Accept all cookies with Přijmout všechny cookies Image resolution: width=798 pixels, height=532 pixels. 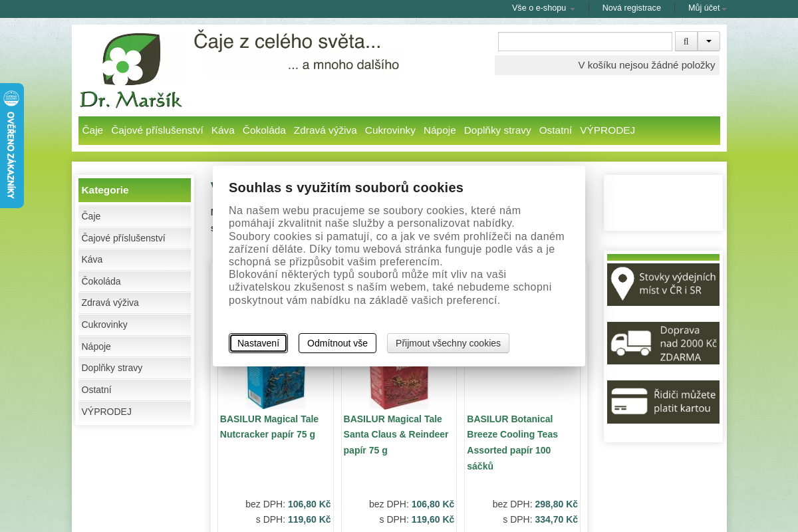click(x=448, y=343)
